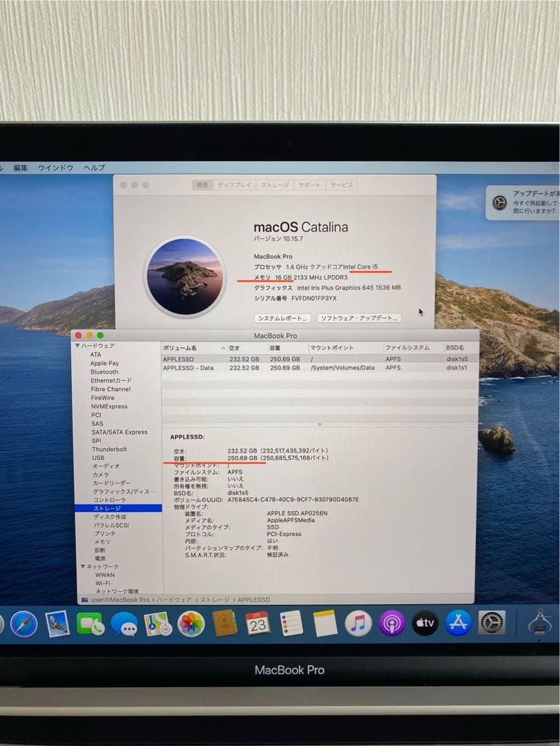
Task: Switch to the サポート tab
Action: (309, 185)
